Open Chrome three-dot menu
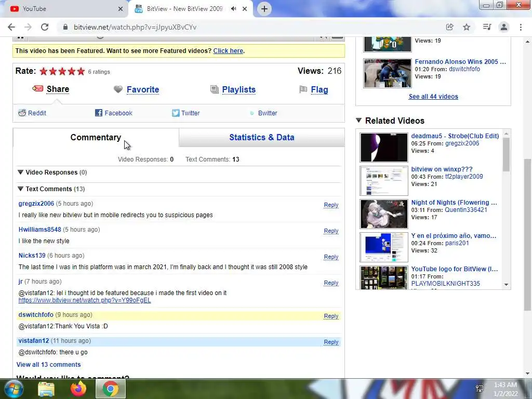This screenshot has height=399, width=532. pos(521,27)
